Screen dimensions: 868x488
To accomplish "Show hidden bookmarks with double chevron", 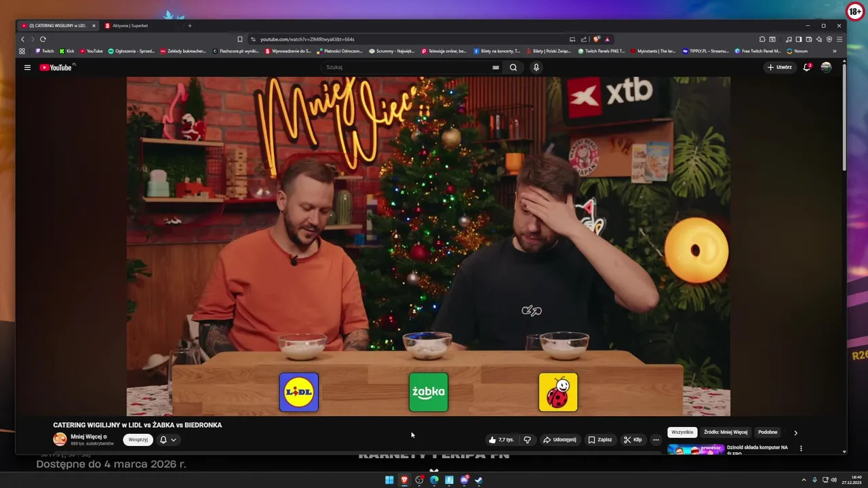I will (x=835, y=51).
